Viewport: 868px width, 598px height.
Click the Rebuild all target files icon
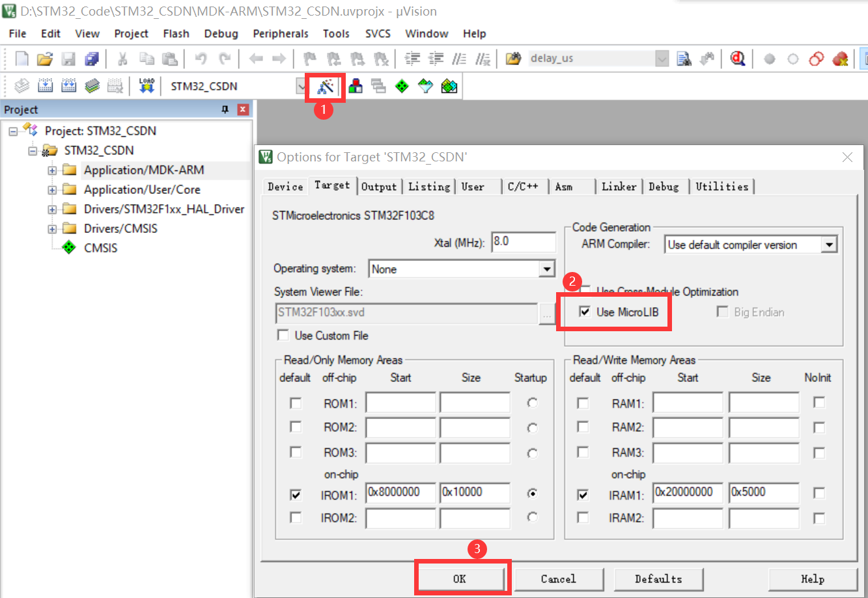click(x=68, y=86)
